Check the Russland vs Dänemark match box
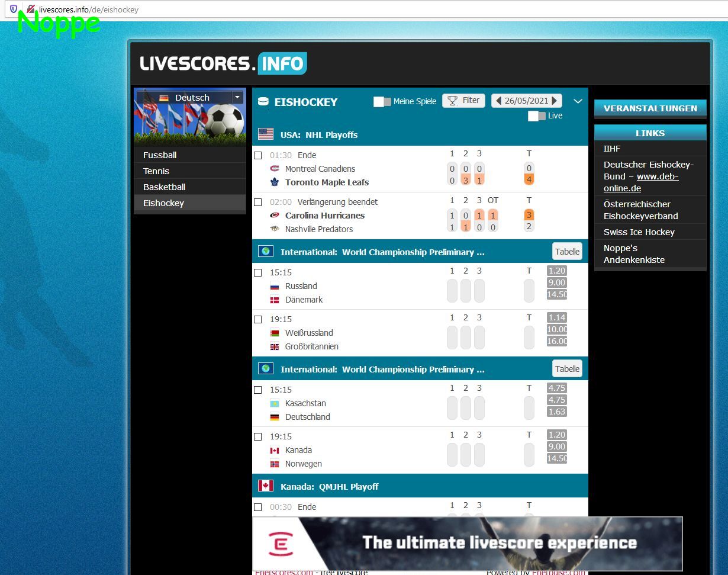 [x=257, y=272]
